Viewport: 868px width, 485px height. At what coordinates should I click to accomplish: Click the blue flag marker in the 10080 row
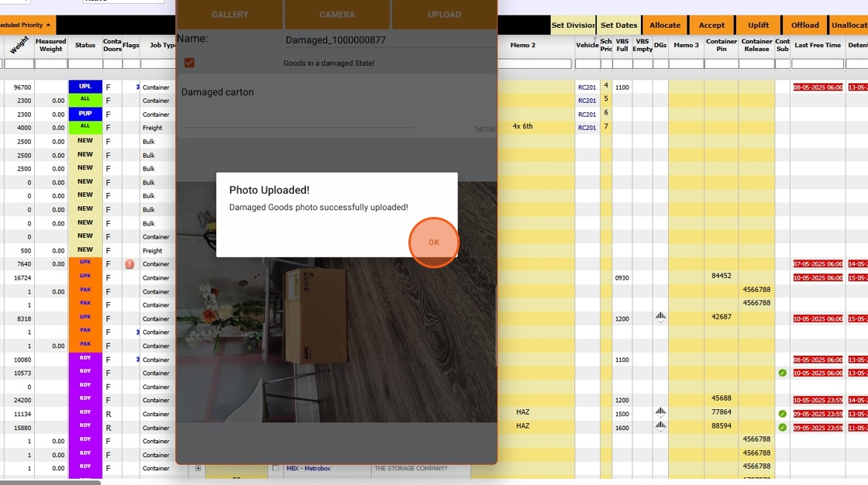pyautogui.click(x=137, y=359)
